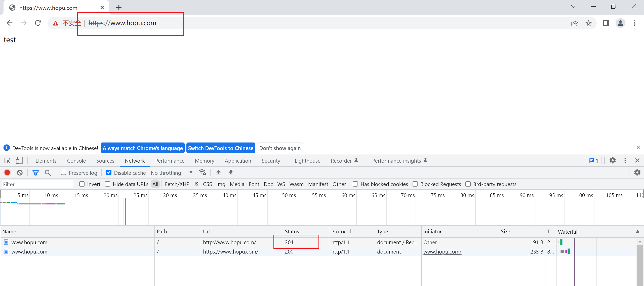
Task: Sort requests by Size column header
Action: 522,232
